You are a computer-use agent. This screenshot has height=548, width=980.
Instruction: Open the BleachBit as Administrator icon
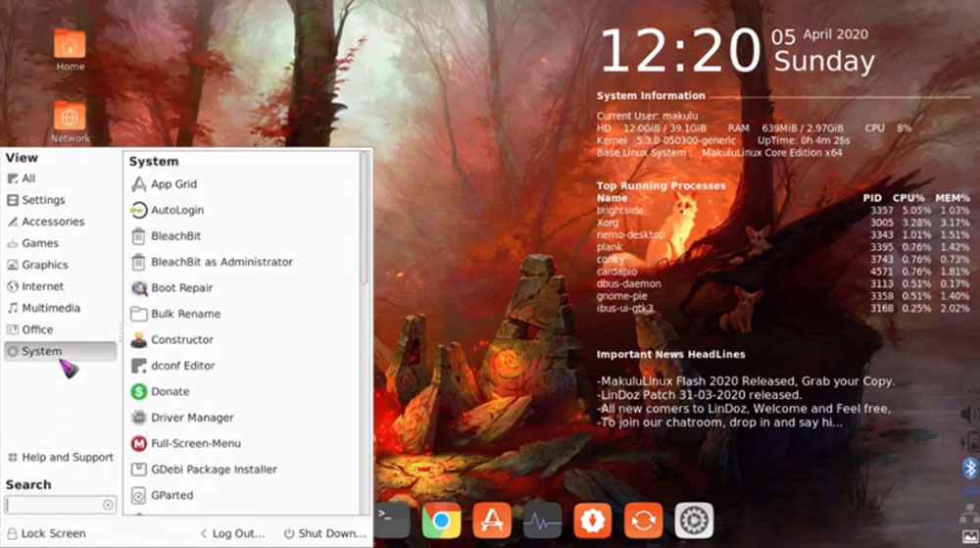139,263
